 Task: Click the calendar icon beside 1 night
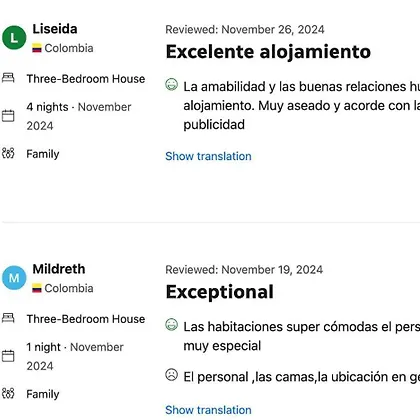pyautogui.click(x=8, y=356)
